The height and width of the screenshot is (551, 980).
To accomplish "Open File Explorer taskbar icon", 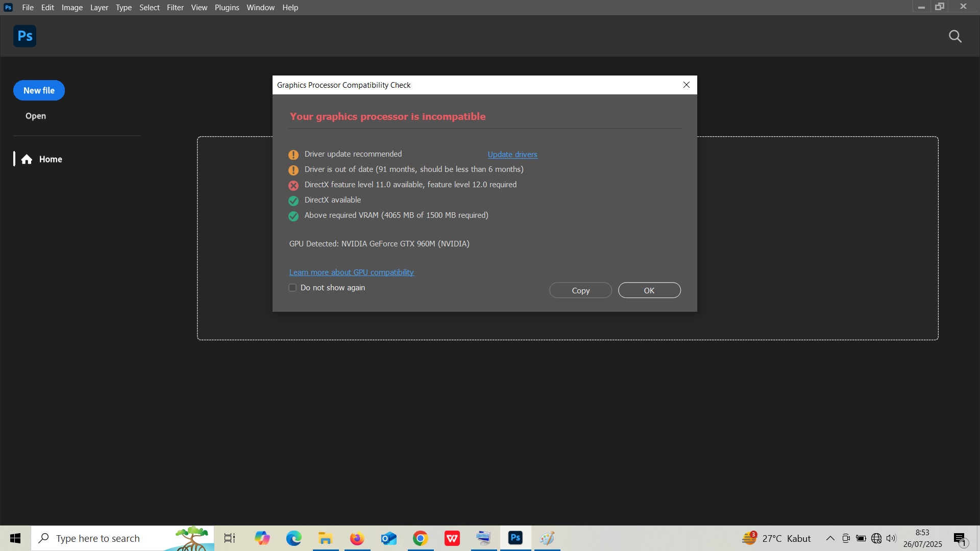I will 325,538.
